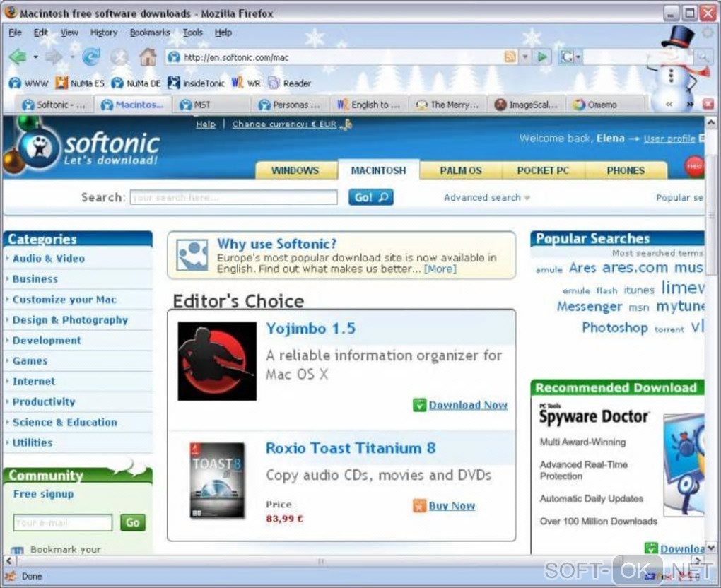This screenshot has height=588, width=721.
Task: Switch to The Merry browser tab
Action: coord(448,105)
